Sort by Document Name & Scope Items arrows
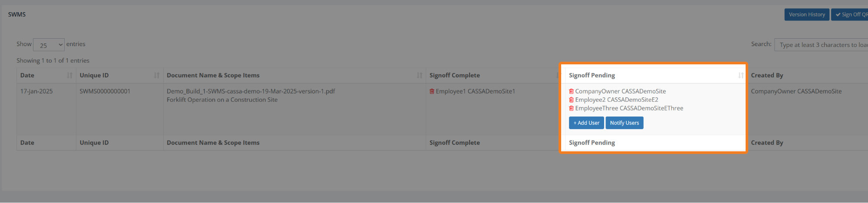 [419, 75]
